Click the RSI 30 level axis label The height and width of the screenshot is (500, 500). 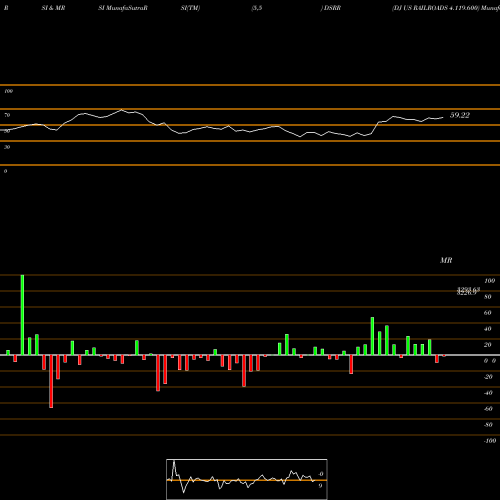coord(7,147)
